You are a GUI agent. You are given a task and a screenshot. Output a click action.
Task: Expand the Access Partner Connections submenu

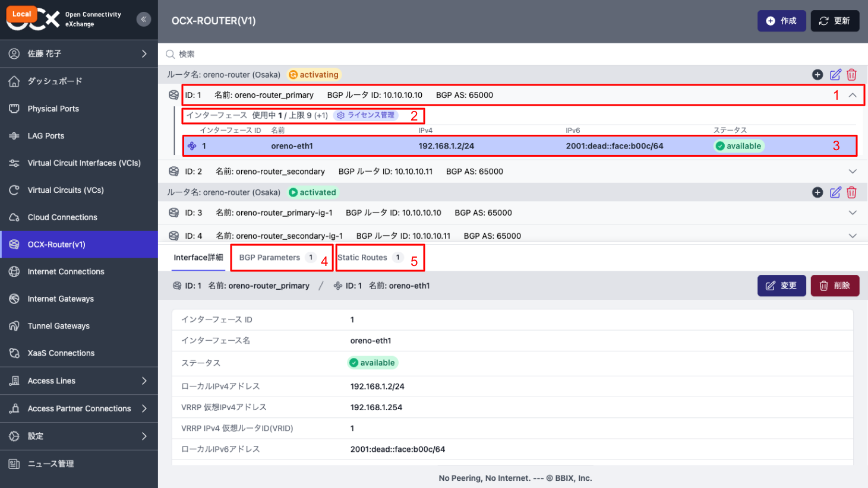[144, 408]
